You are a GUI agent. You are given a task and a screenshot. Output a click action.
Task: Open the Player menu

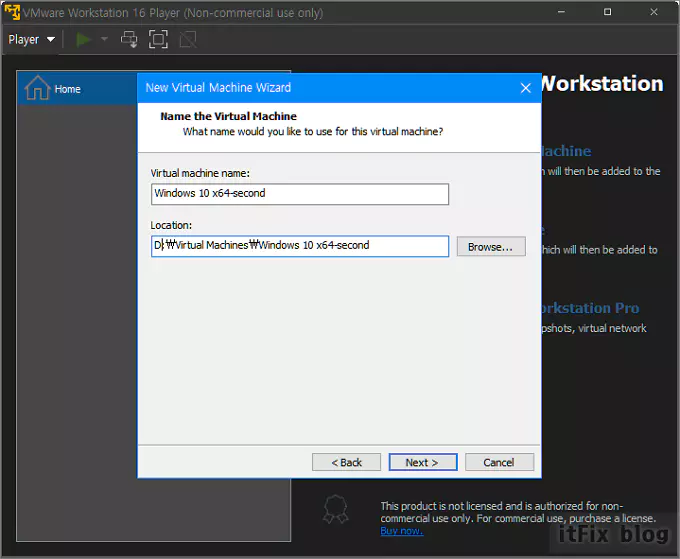click(x=31, y=39)
